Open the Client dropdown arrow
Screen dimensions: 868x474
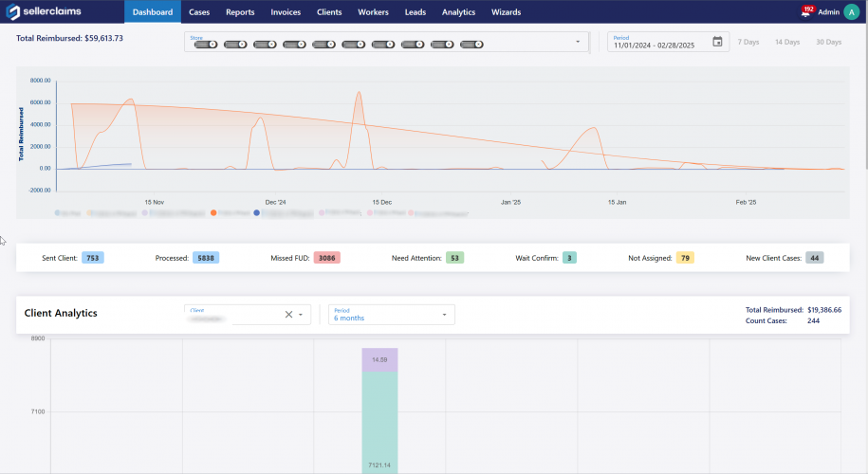[301, 315]
